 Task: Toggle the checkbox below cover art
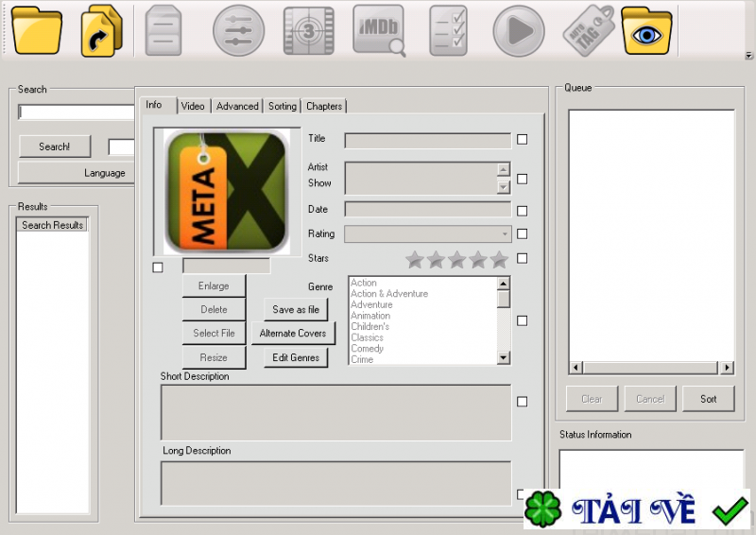(158, 267)
